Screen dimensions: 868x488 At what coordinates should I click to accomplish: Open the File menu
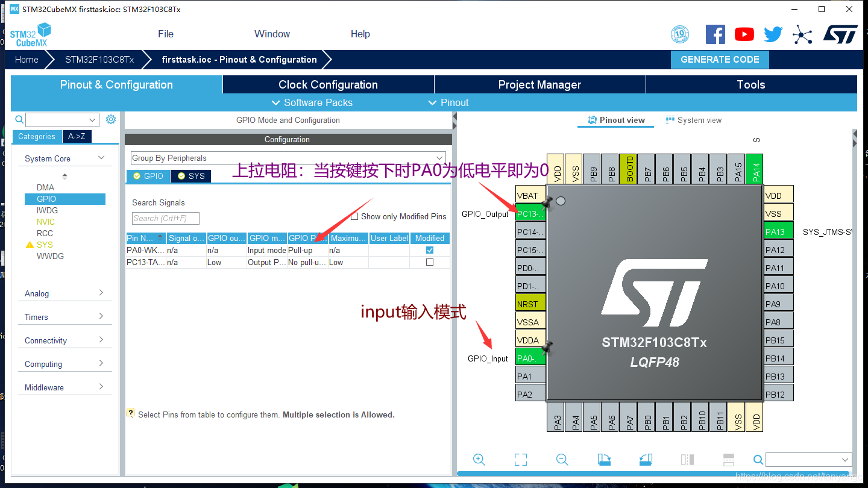pos(166,34)
